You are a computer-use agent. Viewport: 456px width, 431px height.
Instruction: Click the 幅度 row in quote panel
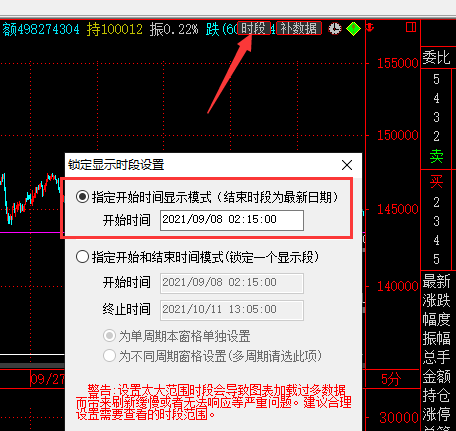[x=436, y=319]
